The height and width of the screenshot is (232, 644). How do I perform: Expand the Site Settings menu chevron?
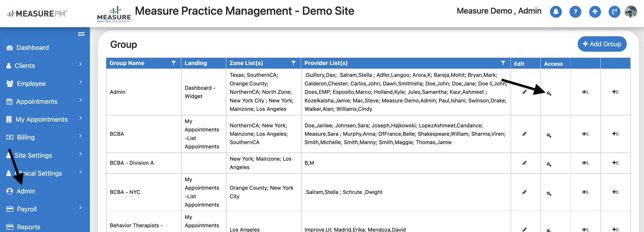coord(81,154)
